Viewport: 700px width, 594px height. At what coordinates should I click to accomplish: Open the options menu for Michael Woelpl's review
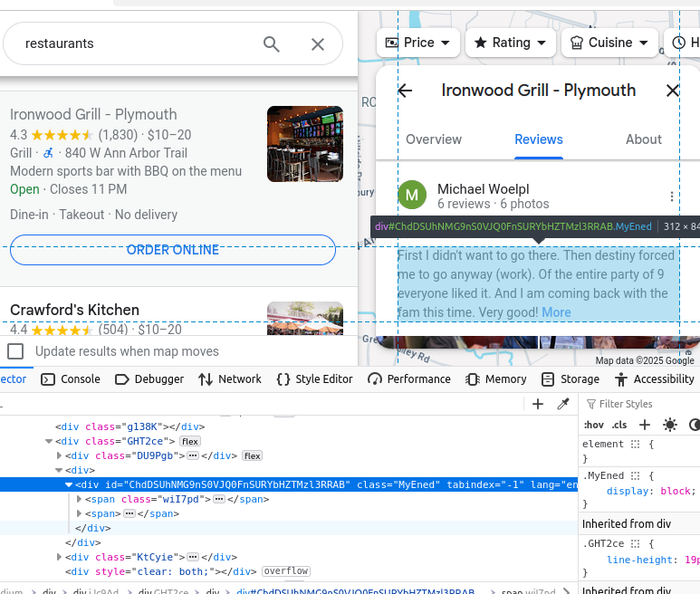672,196
